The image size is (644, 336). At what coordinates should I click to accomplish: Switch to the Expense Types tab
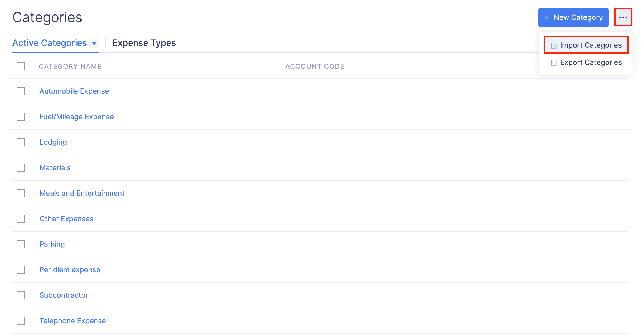tap(144, 43)
